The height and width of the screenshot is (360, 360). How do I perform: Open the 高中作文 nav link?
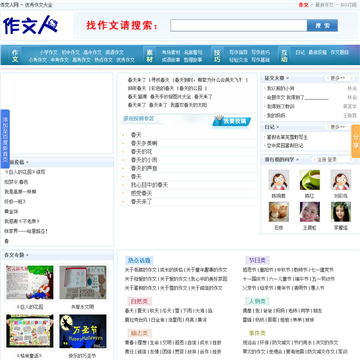92,52
